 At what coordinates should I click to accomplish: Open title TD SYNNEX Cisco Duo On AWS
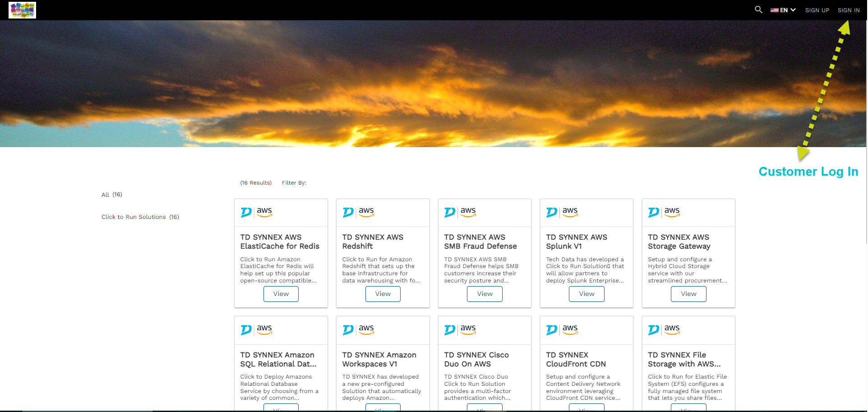pyautogui.click(x=476, y=360)
